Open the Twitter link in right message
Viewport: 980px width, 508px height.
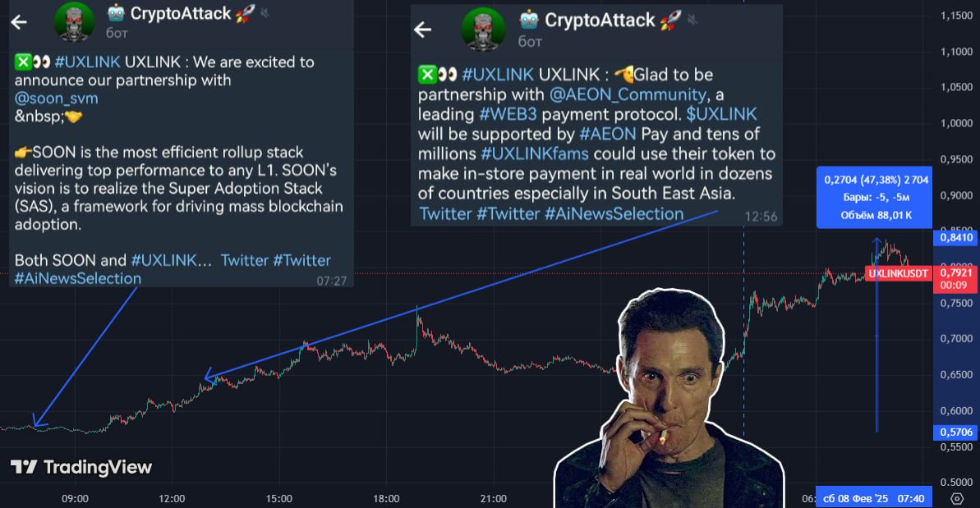[x=445, y=214]
